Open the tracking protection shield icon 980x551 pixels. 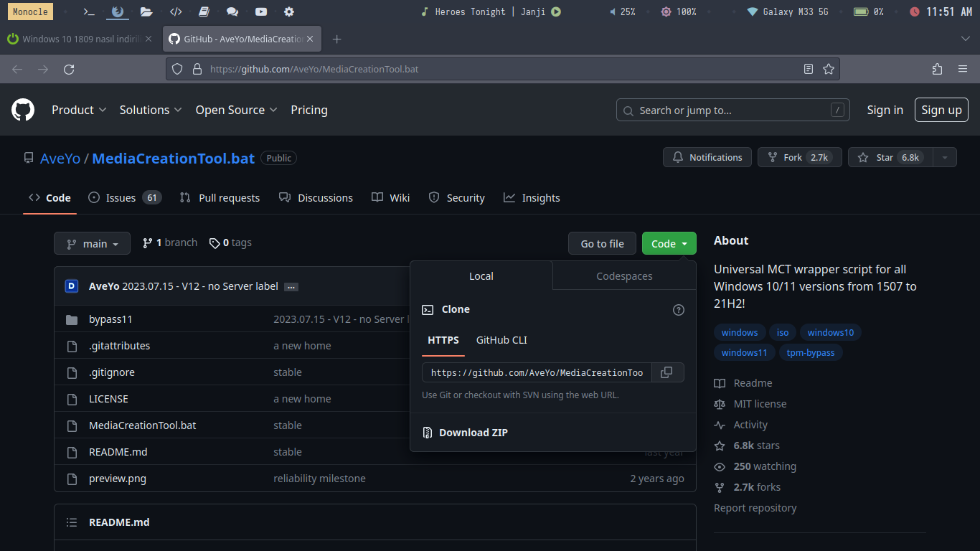tap(178, 69)
